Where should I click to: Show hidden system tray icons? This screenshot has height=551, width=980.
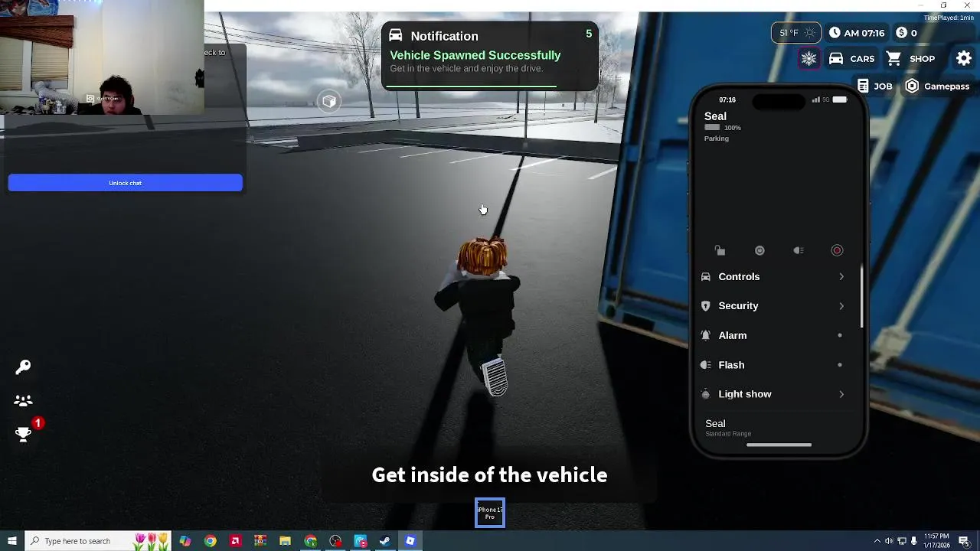click(x=877, y=541)
